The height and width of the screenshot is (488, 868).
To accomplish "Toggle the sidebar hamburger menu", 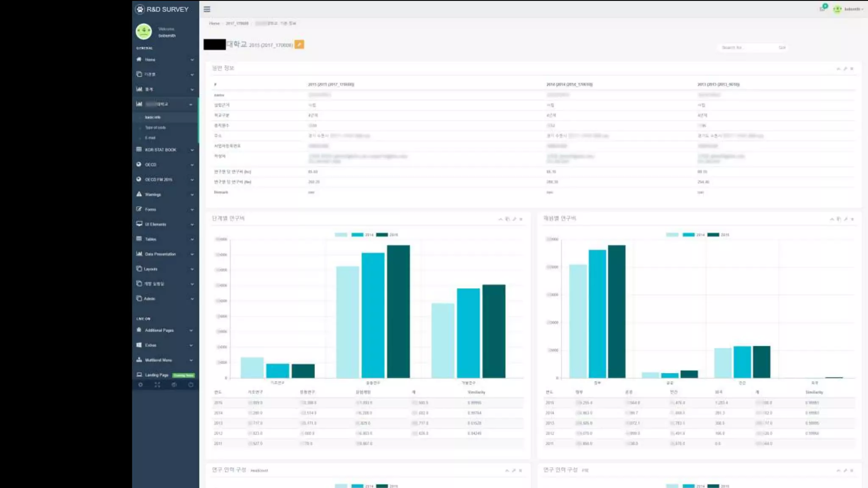I will click(207, 9).
